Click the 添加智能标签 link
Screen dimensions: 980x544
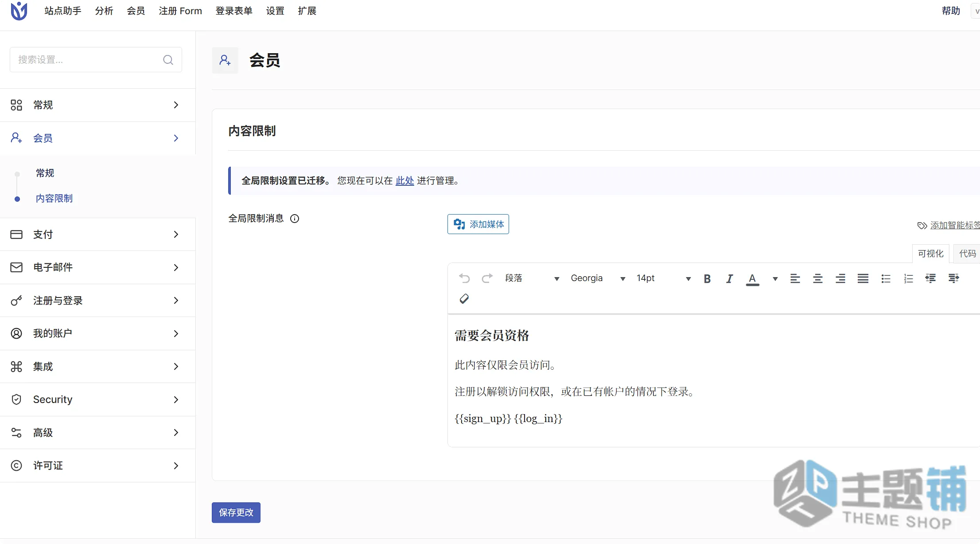[955, 226]
